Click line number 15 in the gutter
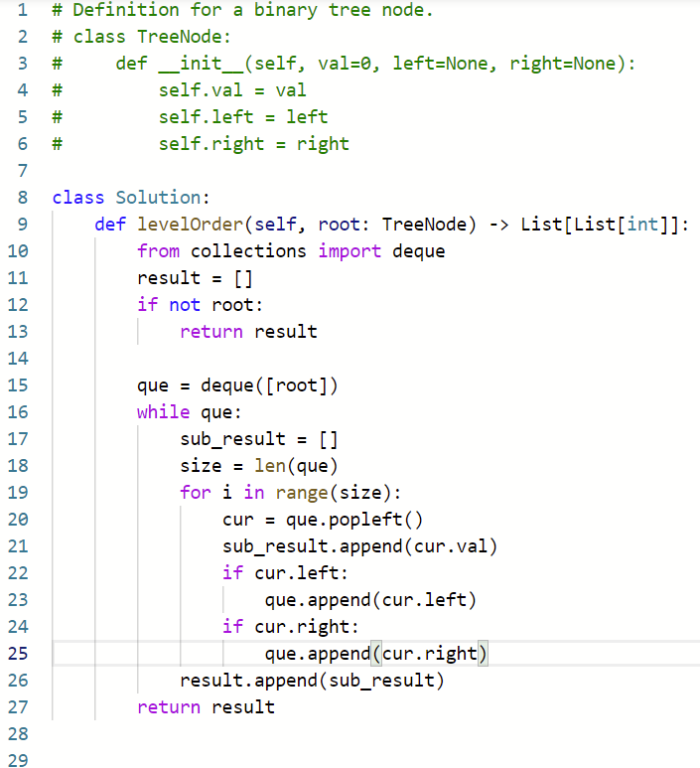 18,384
